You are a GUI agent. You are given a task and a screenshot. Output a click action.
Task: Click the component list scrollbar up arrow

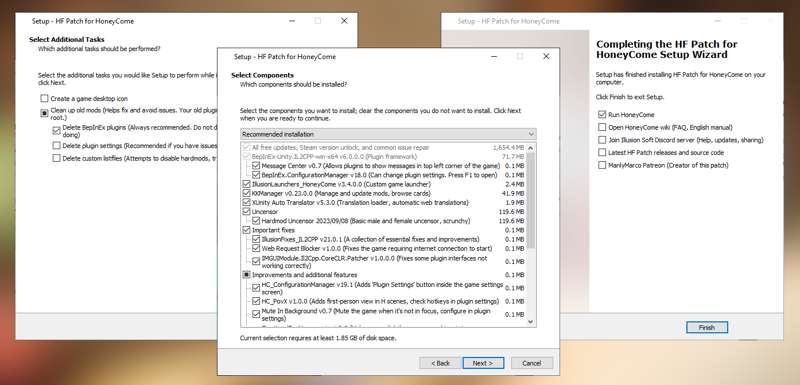531,147
